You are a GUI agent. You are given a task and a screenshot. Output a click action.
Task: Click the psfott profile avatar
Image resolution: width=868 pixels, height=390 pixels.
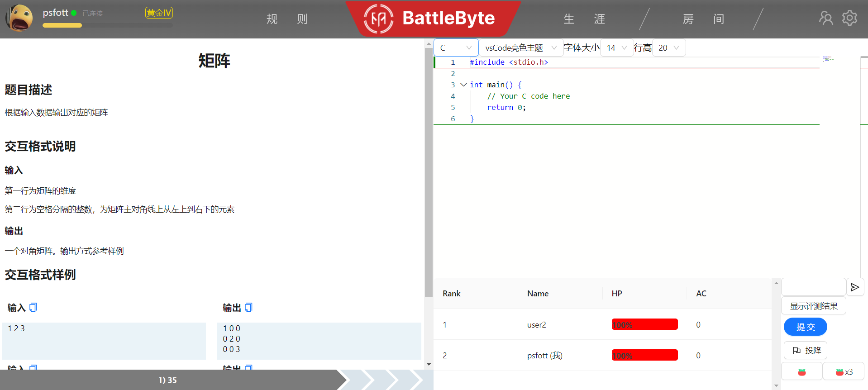[19, 18]
